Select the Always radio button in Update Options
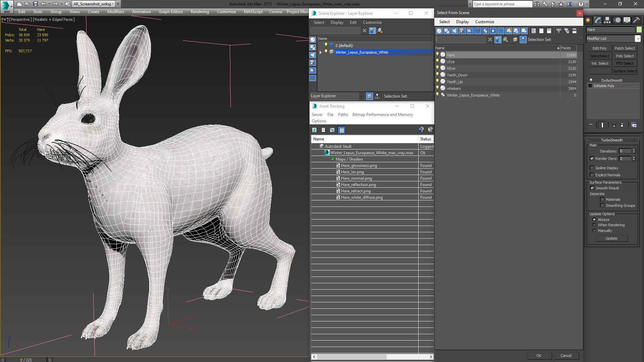The image size is (644, 362). (594, 219)
